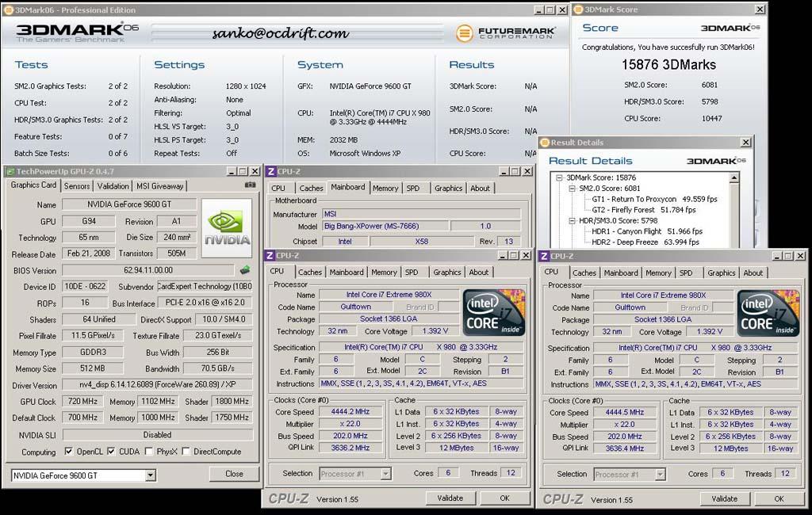Toggle the PhysX checkbox

[x=149, y=452]
